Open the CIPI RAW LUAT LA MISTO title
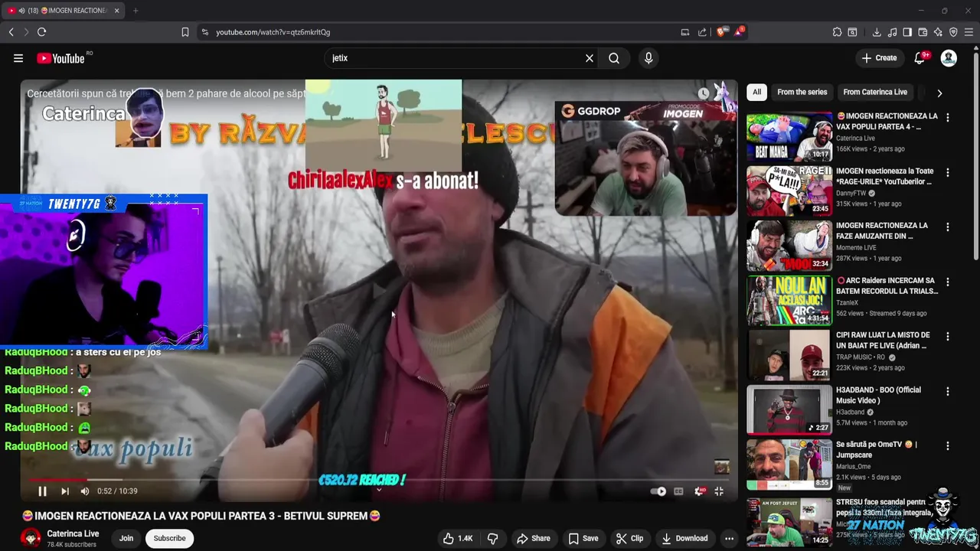 pyautogui.click(x=883, y=340)
